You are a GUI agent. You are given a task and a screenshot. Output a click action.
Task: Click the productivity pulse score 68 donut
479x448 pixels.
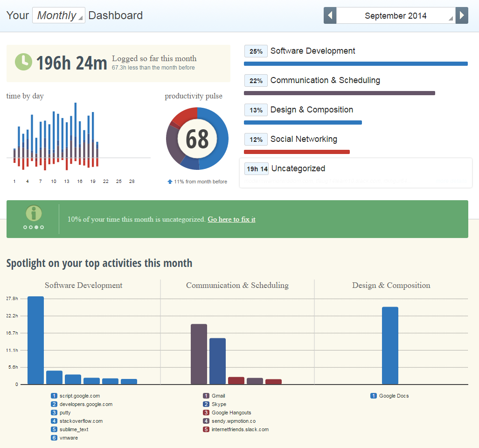(197, 139)
